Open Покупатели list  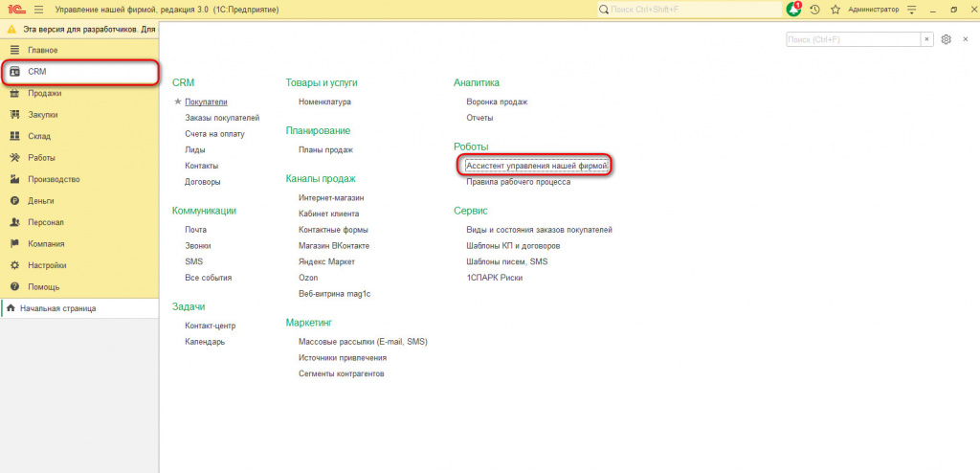pyautogui.click(x=207, y=101)
